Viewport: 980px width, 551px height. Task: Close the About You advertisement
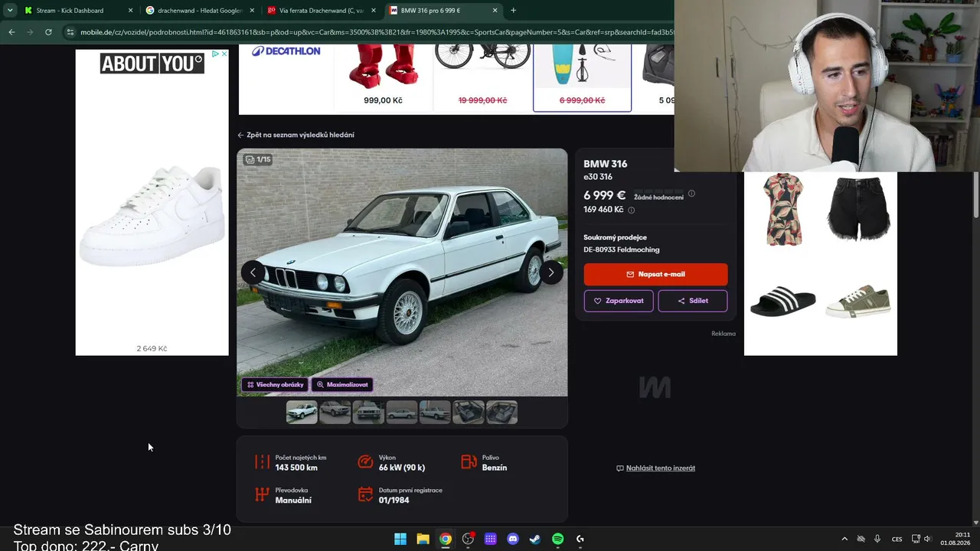[224, 54]
